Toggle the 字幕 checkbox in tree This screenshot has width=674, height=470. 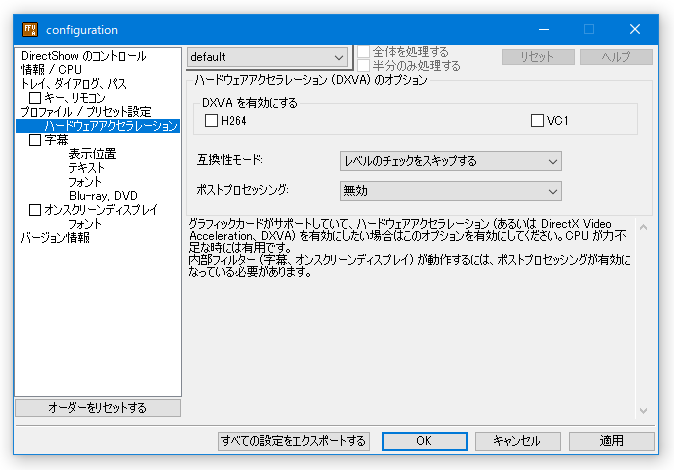[35, 140]
